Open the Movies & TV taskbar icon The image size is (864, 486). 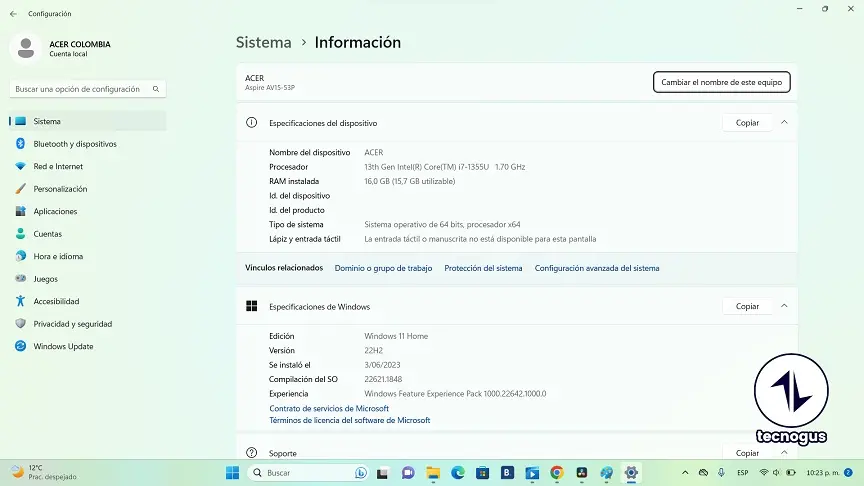[x=532, y=473]
